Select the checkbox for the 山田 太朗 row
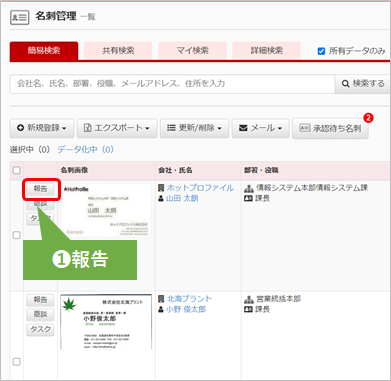Image resolution: width=391 pixels, height=381 pixels. coord(16,235)
